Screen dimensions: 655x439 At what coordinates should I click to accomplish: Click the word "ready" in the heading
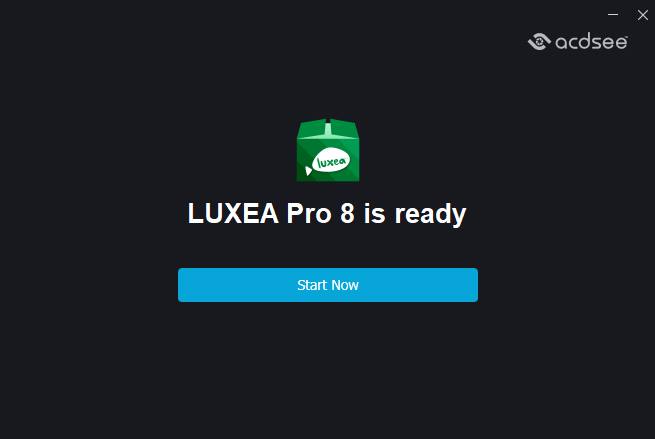(x=431, y=214)
